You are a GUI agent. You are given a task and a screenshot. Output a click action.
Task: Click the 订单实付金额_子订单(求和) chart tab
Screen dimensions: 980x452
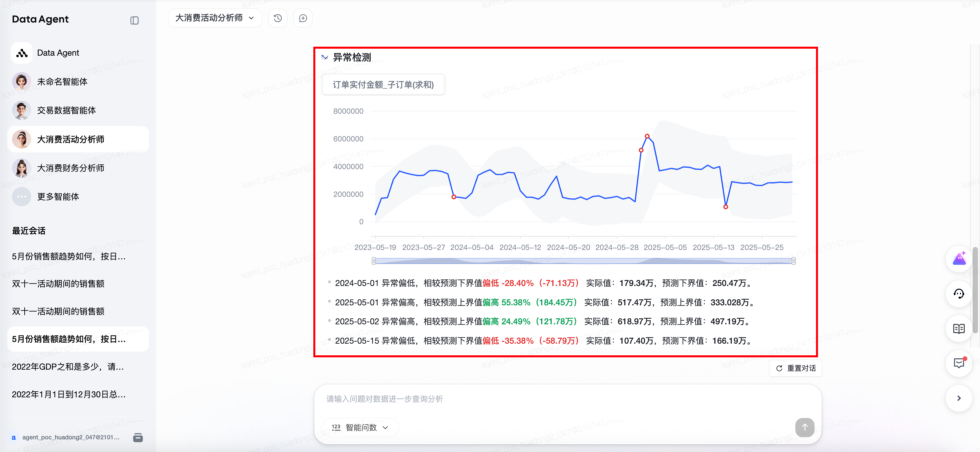click(x=383, y=84)
